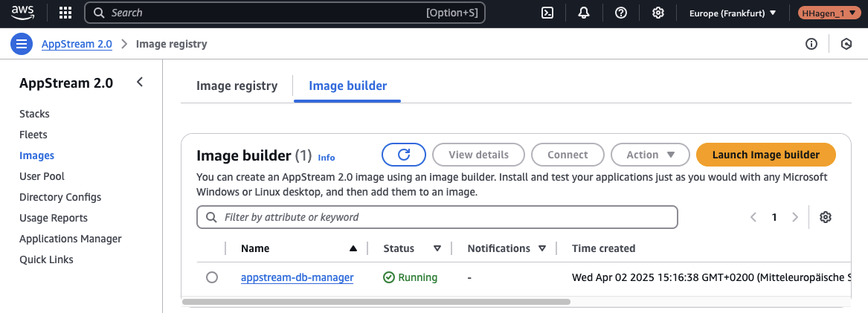Open the top bar settings gear
The width and height of the screenshot is (868, 313).
[658, 13]
